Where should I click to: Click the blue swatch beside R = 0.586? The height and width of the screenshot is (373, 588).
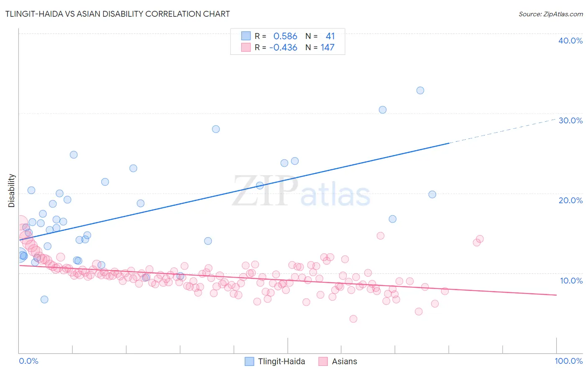pos(246,36)
